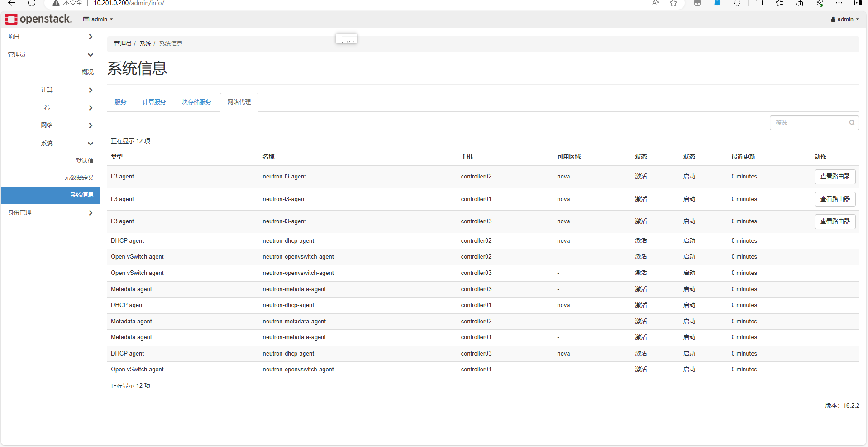The width and height of the screenshot is (868, 447).
Task: Open the browser settings ellipsis icon
Action: (839, 4)
